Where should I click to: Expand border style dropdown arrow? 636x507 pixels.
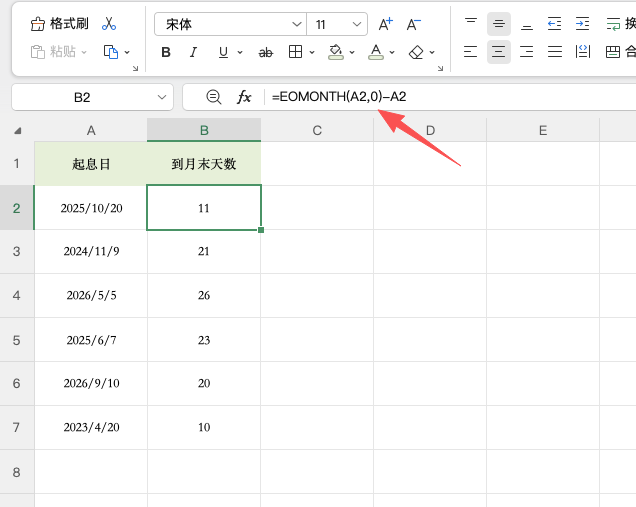[x=312, y=52]
